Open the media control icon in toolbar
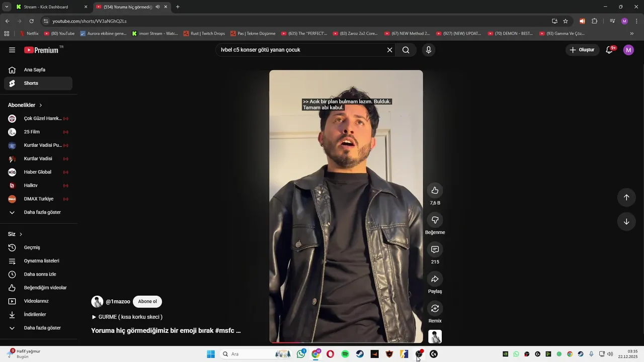Viewport: 644px width, 362px height. coord(612,21)
